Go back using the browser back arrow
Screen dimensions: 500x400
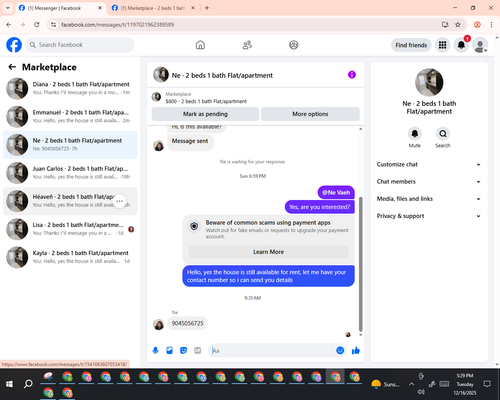point(9,25)
